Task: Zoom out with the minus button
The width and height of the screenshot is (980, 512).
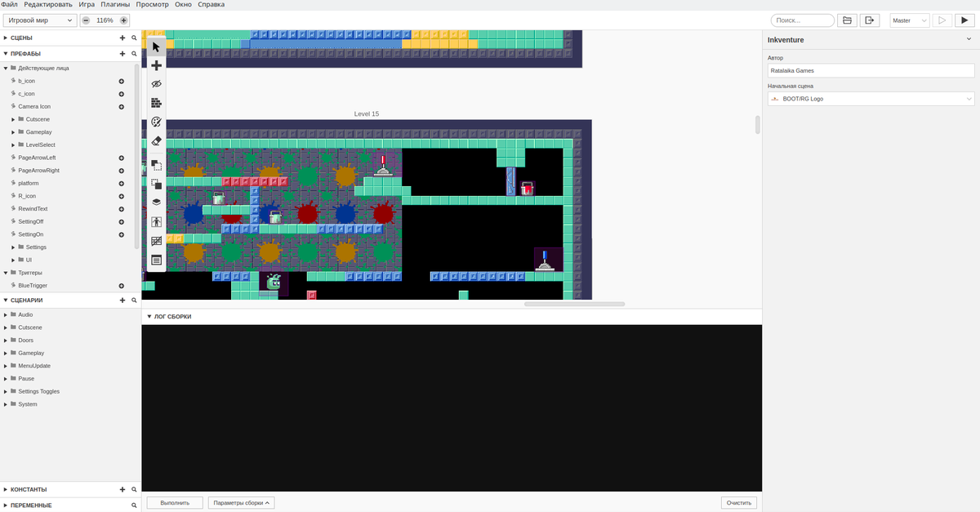Action: click(x=86, y=20)
